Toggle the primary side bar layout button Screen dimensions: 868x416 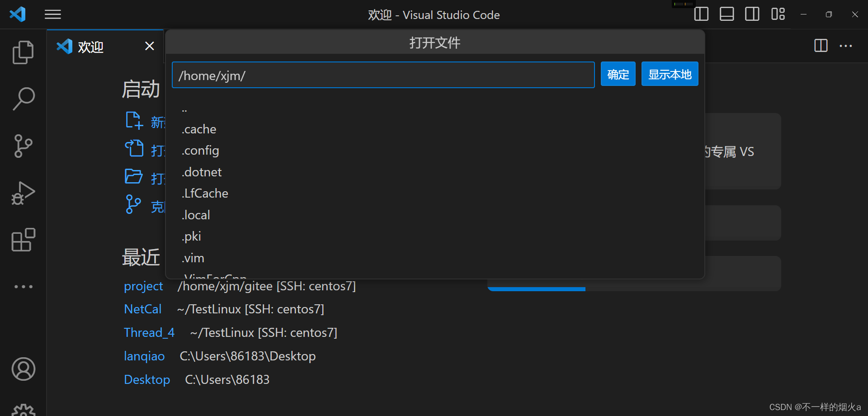[701, 14]
